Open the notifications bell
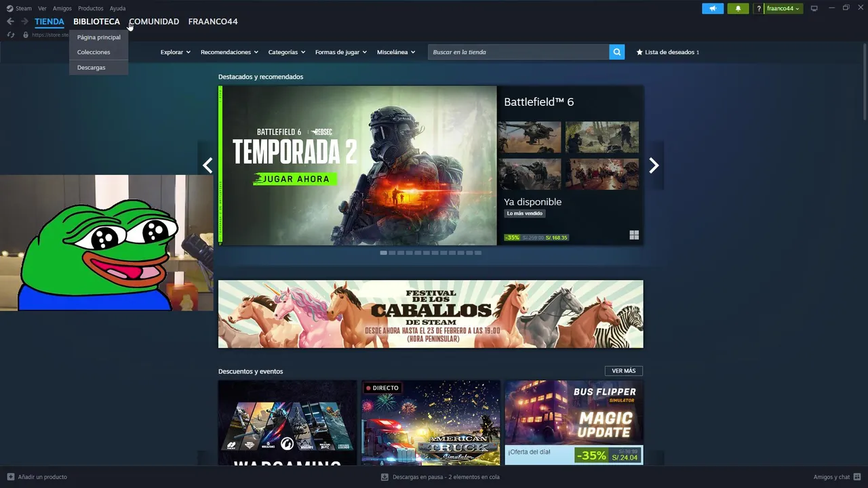The width and height of the screenshot is (868, 488). [738, 8]
